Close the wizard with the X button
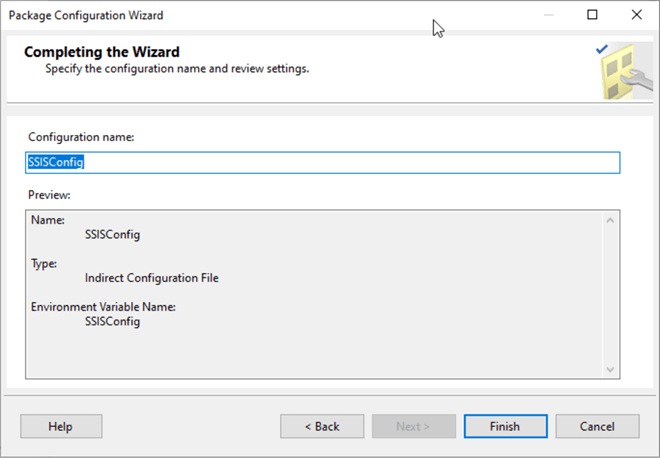Viewport: 660px width, 458px height. [637, 15]
